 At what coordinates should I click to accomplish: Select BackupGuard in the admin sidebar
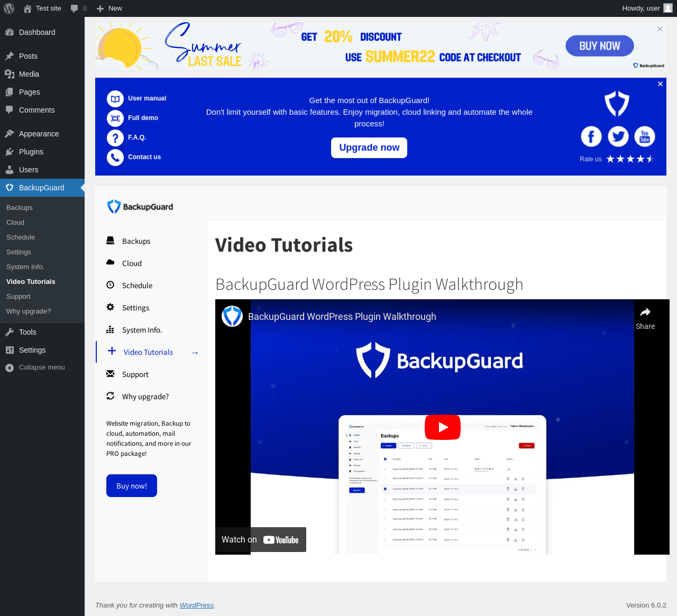(x=42, y=188)
